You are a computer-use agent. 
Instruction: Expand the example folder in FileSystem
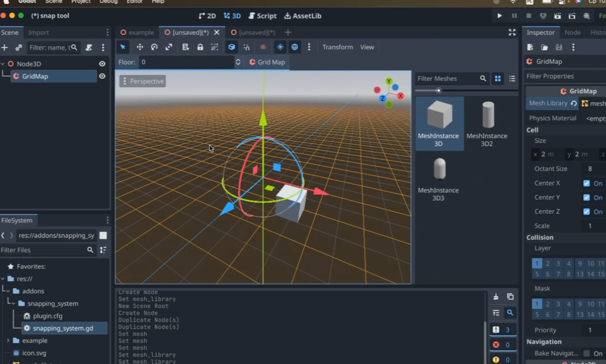tap(8, 341)
